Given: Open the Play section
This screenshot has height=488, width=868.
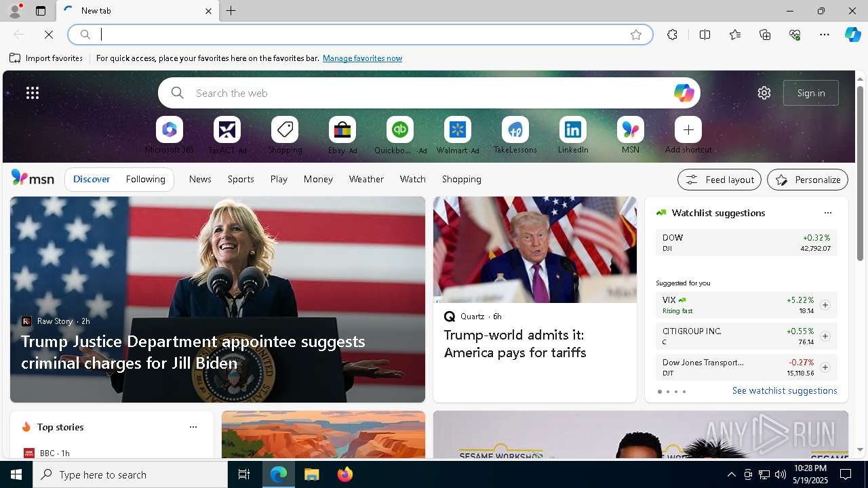Looking at the screenshot, I should [279, 179].
